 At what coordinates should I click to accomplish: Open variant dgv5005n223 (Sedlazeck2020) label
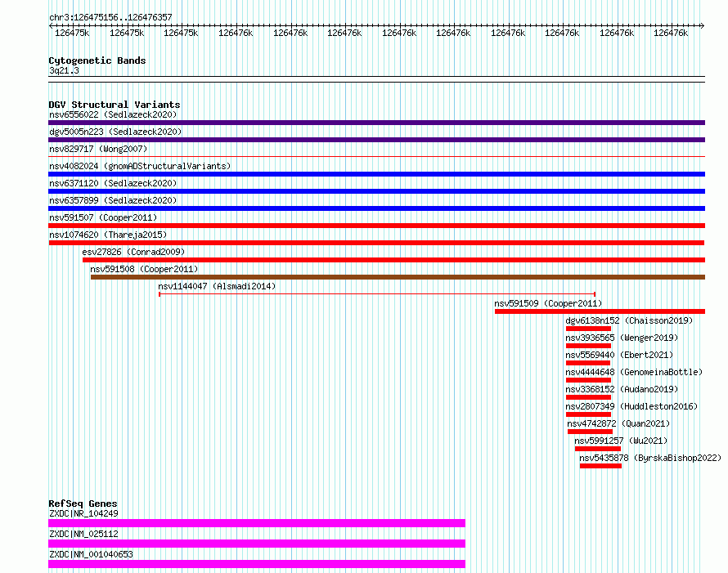coord(115,132)
